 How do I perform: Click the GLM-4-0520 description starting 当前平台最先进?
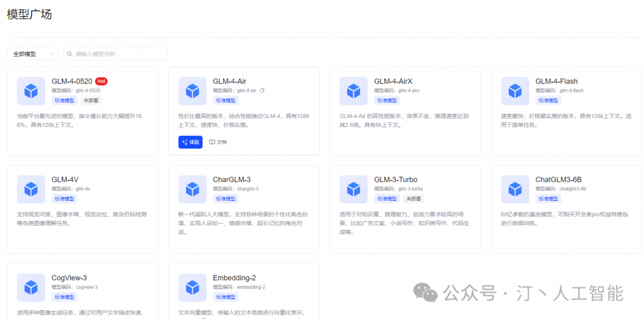click(x=80, y=120)
